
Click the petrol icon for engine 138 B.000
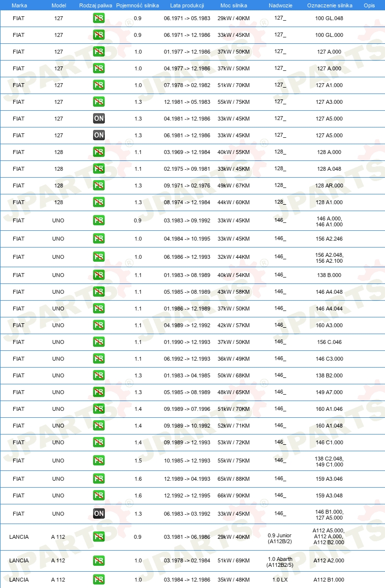(98, 275)
